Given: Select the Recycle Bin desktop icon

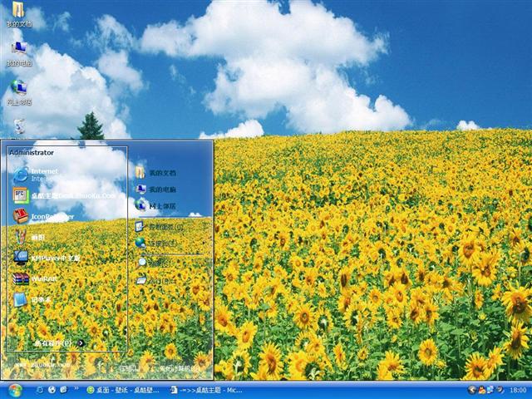Looking at the screenshot, I should point(19,128).
